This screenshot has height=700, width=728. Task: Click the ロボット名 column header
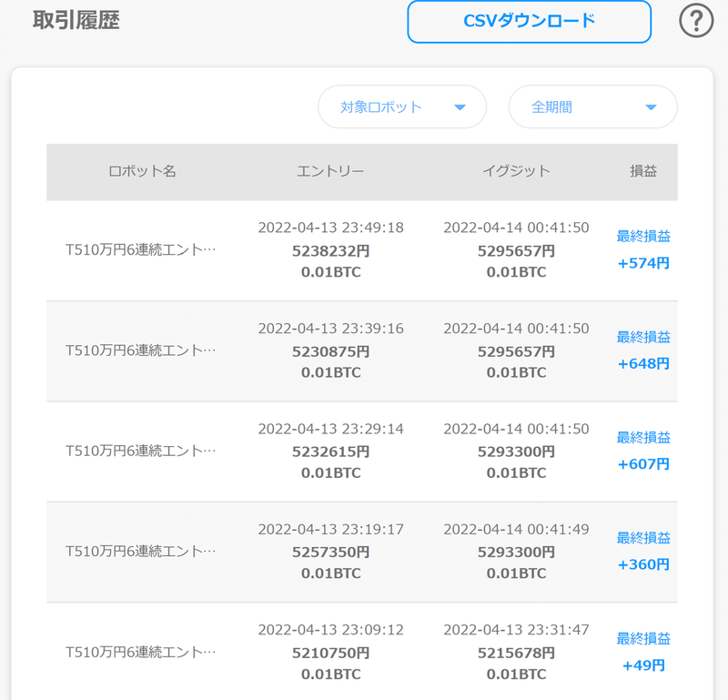coord(142,171)
